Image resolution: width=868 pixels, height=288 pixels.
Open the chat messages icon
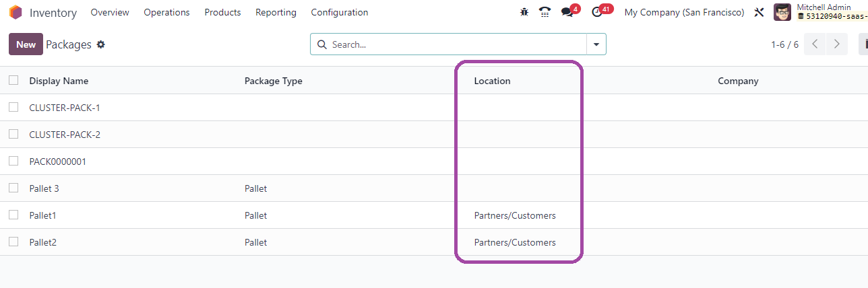[x=567, y=12]
